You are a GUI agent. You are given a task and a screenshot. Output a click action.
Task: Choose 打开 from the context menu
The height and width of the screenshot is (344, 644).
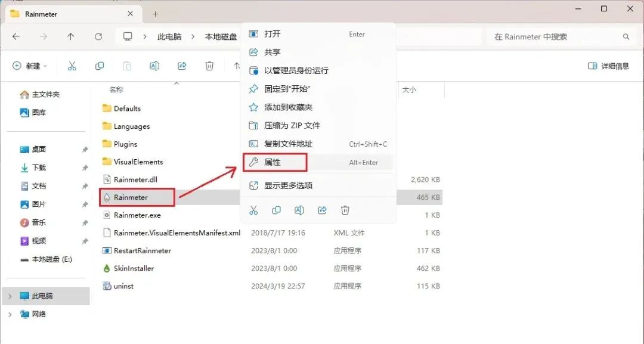(318, 34)
